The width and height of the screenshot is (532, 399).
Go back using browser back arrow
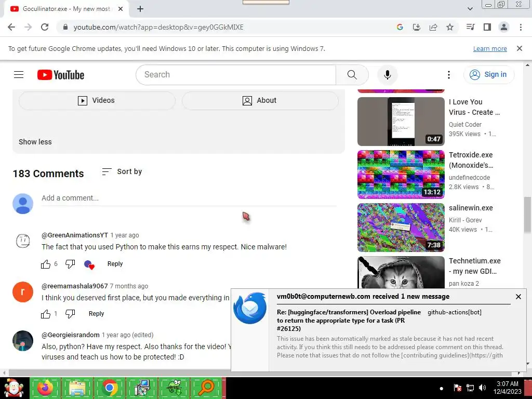click(11, 27)
